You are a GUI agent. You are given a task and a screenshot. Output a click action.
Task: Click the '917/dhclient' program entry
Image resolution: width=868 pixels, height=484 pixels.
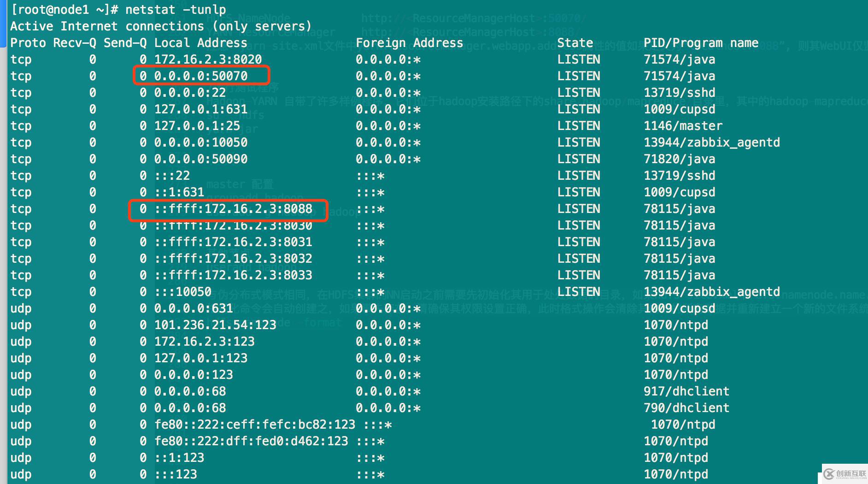tap(686, 391)
